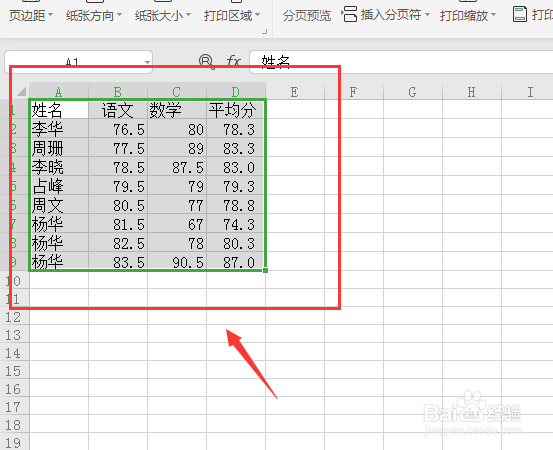The width and height of the screenshot is (553, 450).
Task: Select column A header
Action: click(x=59, y=92)
